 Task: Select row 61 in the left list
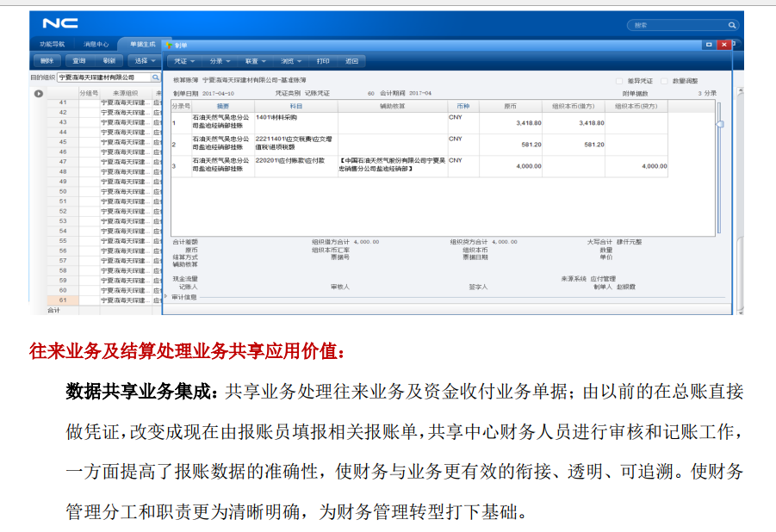pyautogui.click(x=63, y=300)
